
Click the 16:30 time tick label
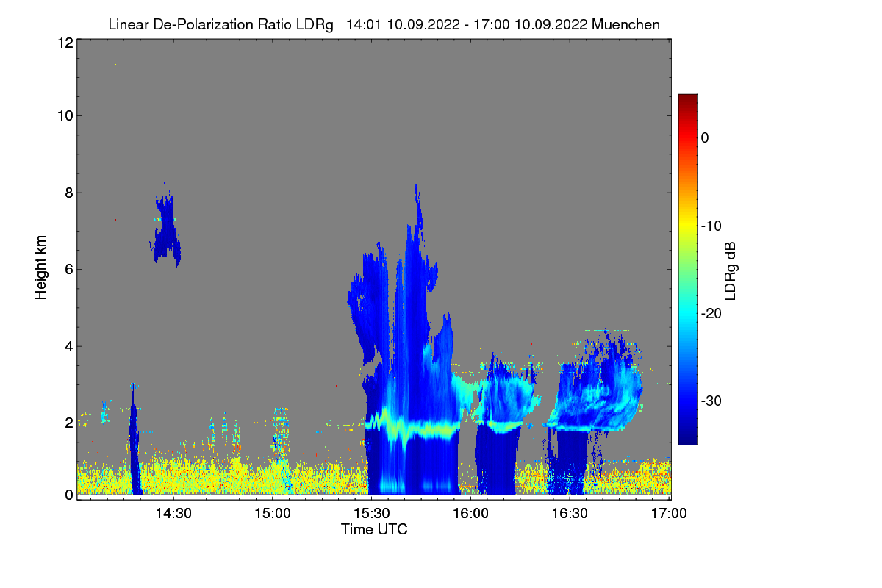(570, 514)
